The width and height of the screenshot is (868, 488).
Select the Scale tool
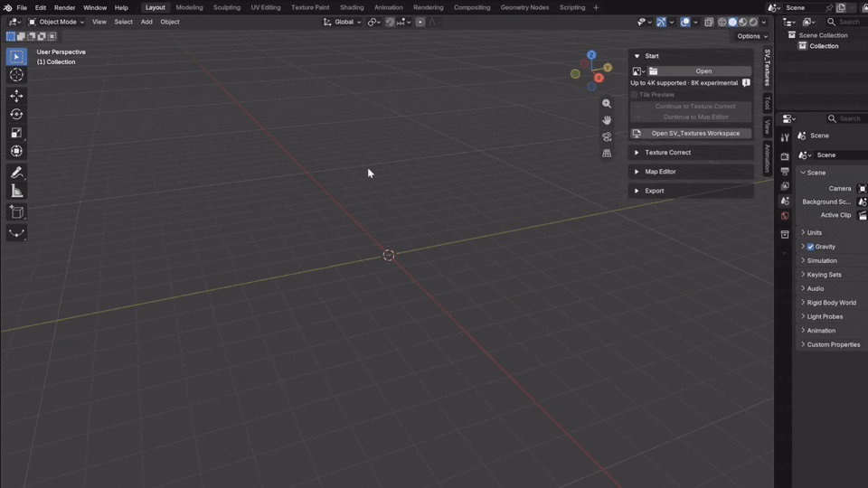(x=16, y=133)
